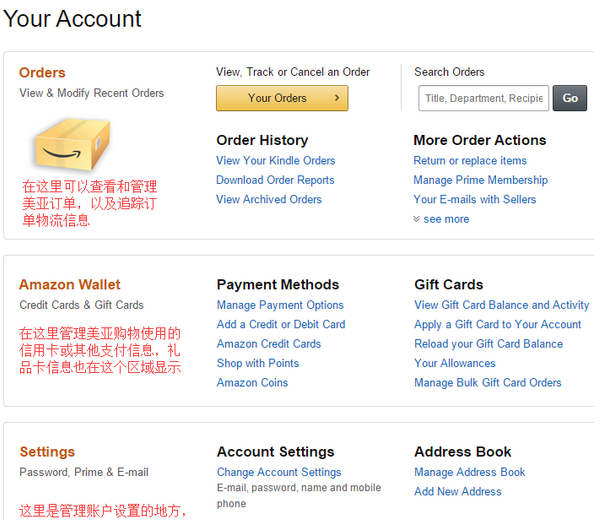This screenshot has width=605, height=520.
Task: Open View Your Kindle Orders link
Action: (275, 160)
